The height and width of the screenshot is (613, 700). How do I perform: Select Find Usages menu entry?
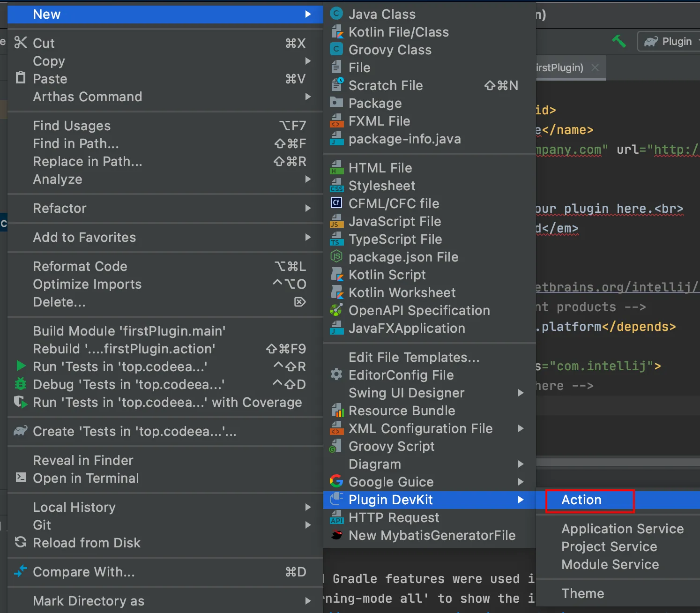(x=165, y=126)
